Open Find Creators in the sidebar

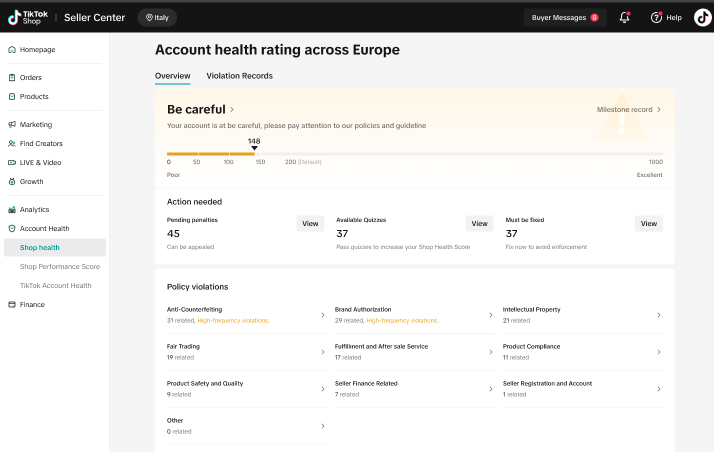(41, 143)
